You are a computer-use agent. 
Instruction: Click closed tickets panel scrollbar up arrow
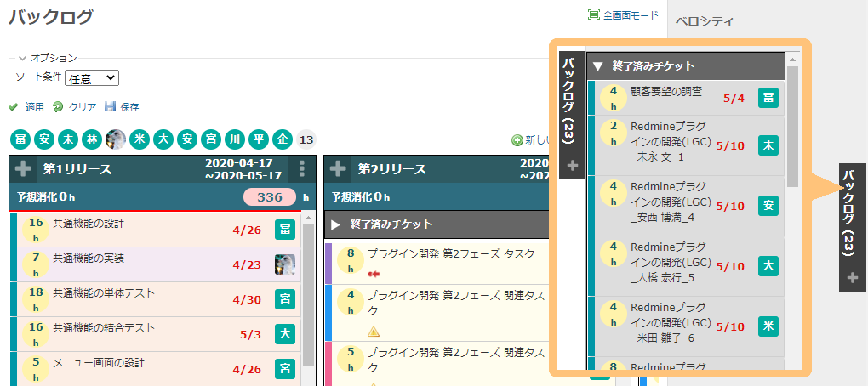(792, 59)
